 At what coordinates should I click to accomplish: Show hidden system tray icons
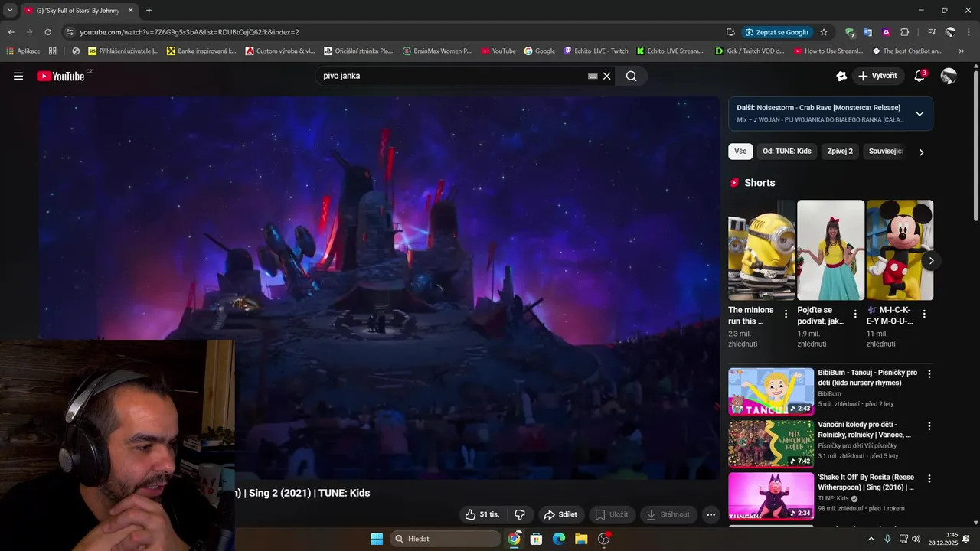871,539
